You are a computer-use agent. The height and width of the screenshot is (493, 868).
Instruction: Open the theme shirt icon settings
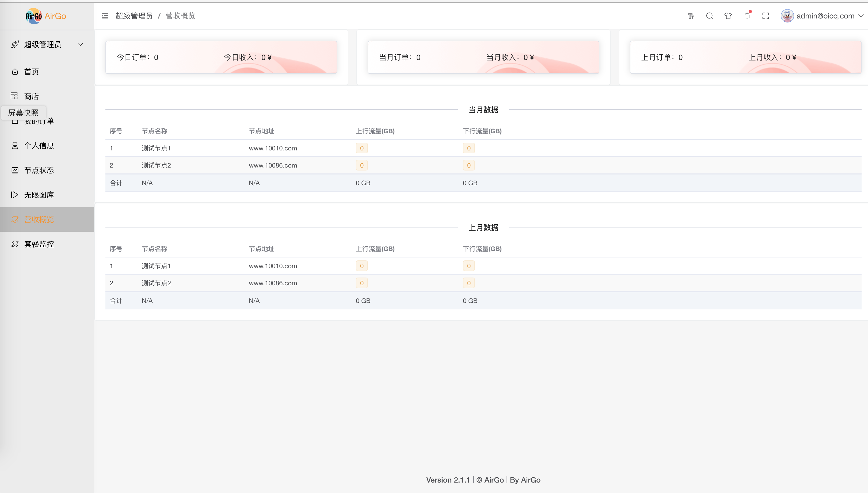coord(728,16)
